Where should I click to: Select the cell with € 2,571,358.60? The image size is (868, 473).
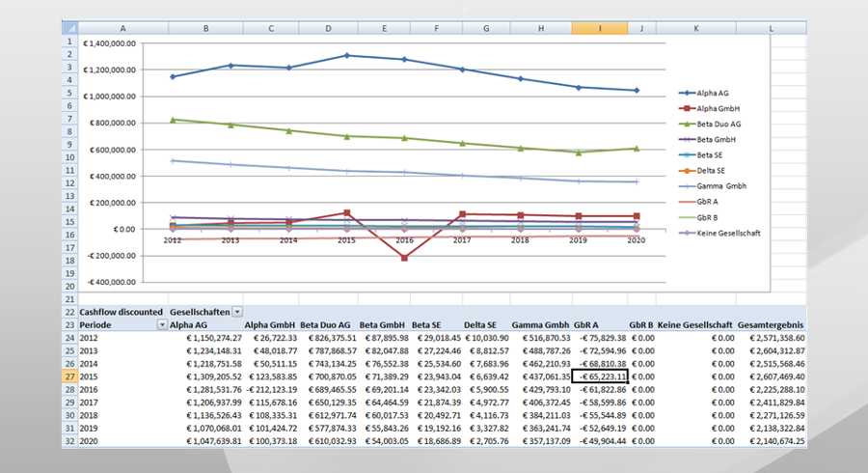771,338
